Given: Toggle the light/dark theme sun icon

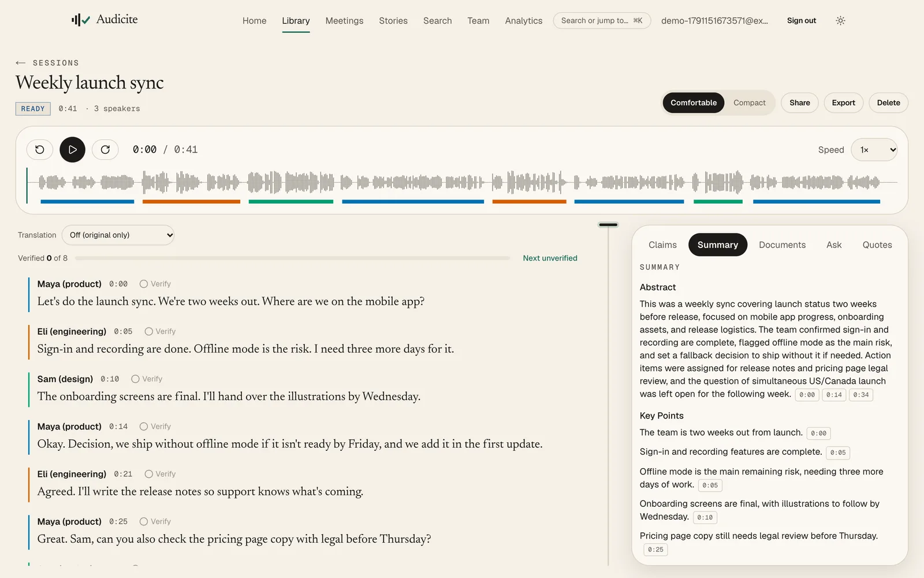Looking at the screenshot, I should point(840,21).
